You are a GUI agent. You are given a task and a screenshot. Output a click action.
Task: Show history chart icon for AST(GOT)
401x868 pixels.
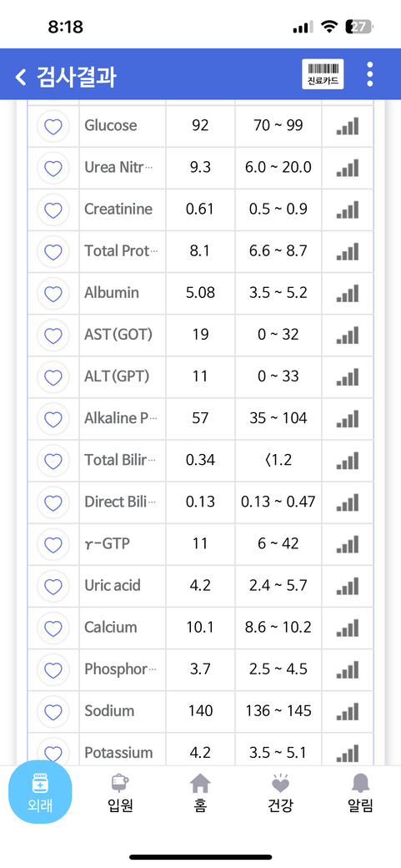click(348, 335)
